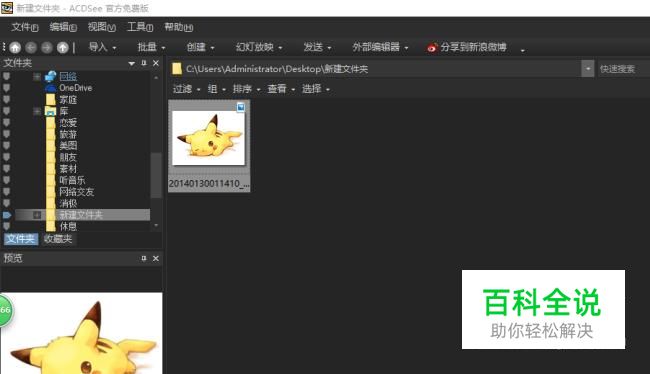The width and height of the screenshot is (650, 374).
Task: Pin the 预览 panel
Action: 143,258
